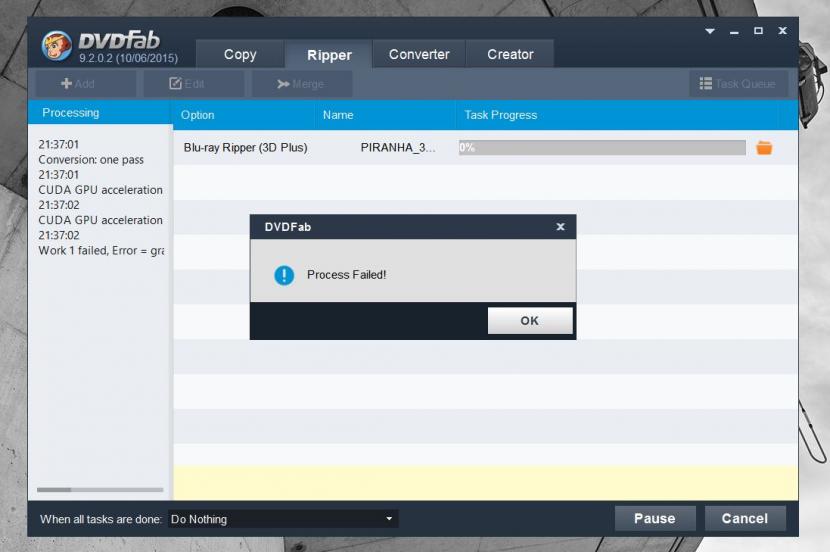Image resolution: width=830 pixels, height=552 pixels.
Task: Click the blue exclamation info icon
Action: click(x=284, y=275)
